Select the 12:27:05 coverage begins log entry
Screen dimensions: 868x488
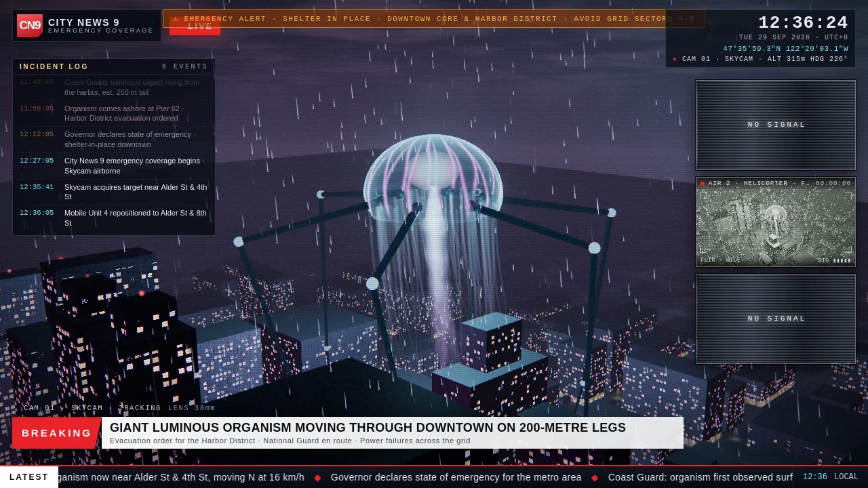(x=114, y=165)
